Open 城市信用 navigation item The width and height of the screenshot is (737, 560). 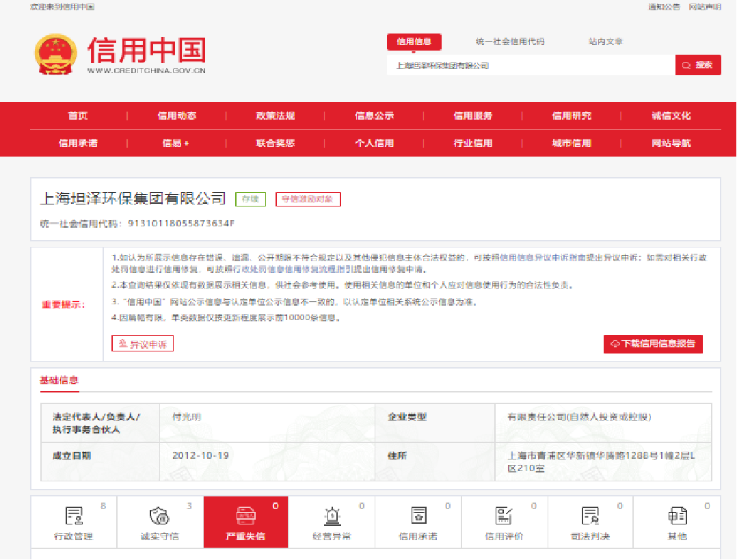point(572,143)
